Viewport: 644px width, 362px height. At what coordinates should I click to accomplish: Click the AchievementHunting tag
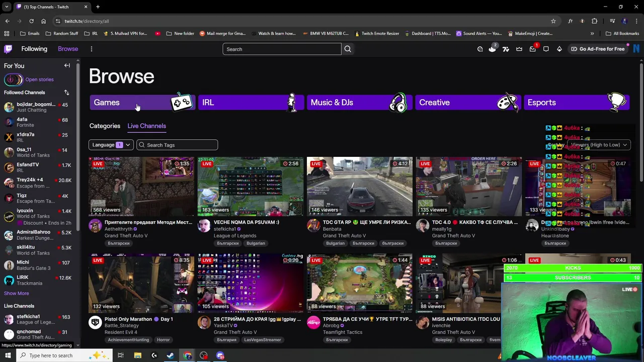coord(128,340)
